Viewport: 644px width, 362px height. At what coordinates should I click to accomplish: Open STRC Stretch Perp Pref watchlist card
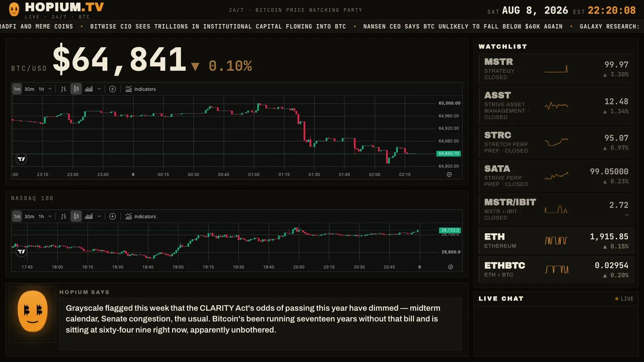coord(556,142)
